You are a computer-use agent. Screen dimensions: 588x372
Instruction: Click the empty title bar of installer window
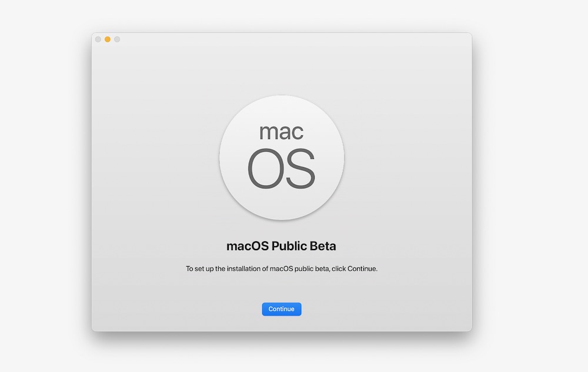point(282,39)
